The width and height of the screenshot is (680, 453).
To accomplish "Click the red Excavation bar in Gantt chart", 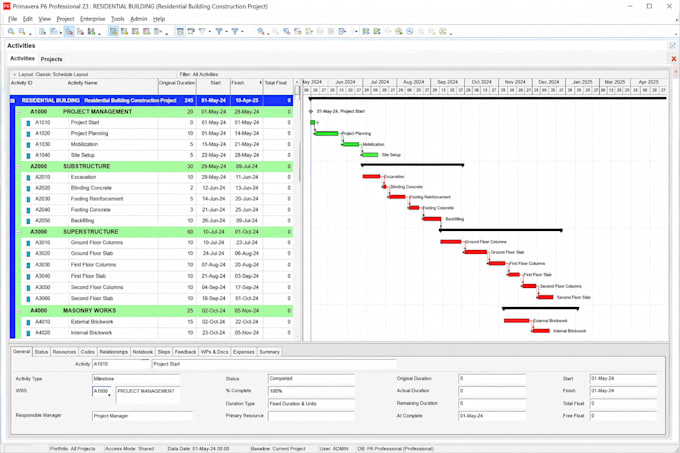I will tap(371, 176).
